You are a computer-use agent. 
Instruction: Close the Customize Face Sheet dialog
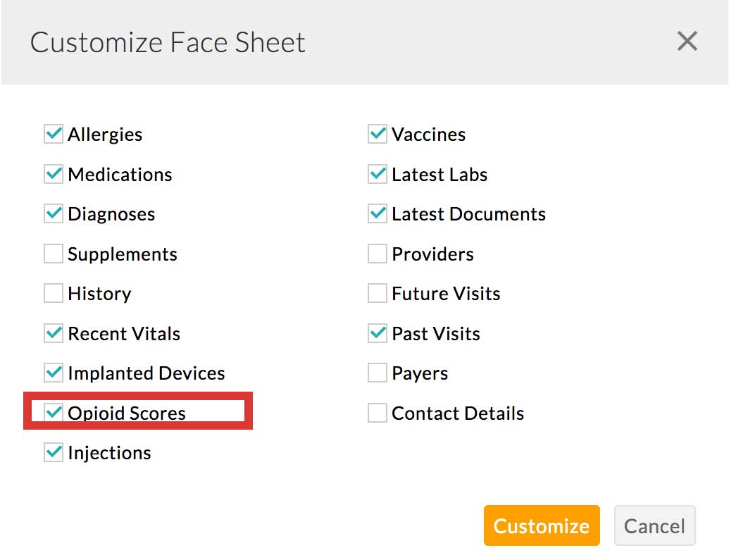click(x=687, y=42)
